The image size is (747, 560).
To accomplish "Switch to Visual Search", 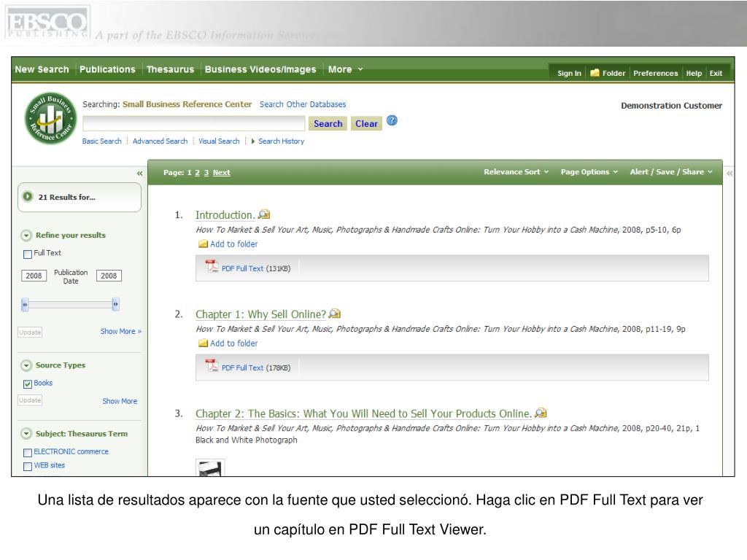I will click(x=219, y=141).
